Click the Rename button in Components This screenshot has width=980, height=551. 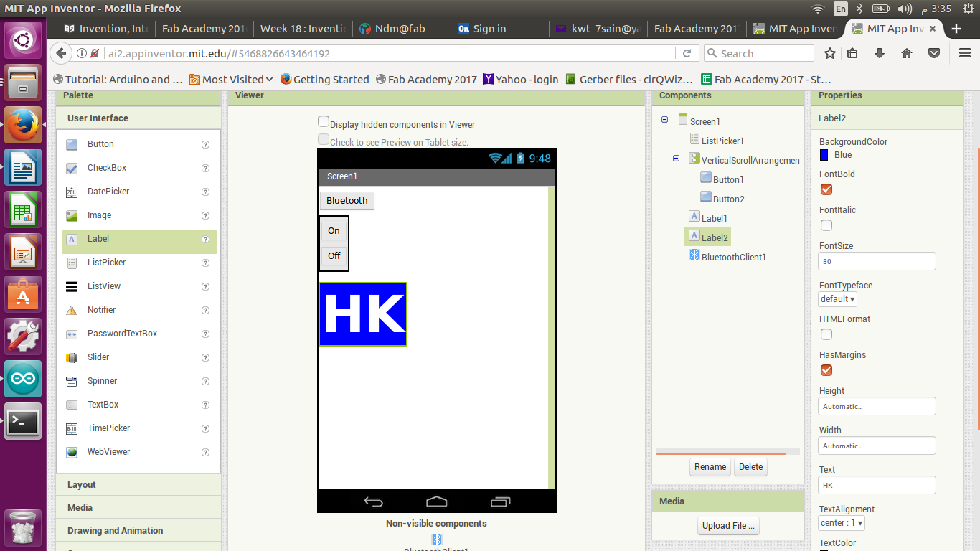click(710, 467)
